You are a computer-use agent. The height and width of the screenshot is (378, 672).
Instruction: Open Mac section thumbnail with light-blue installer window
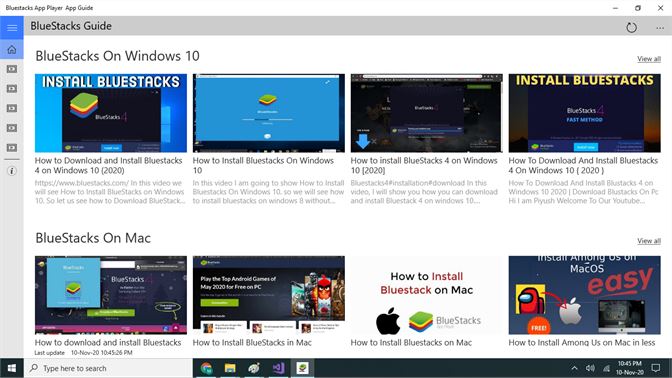[x=111, y=295]
